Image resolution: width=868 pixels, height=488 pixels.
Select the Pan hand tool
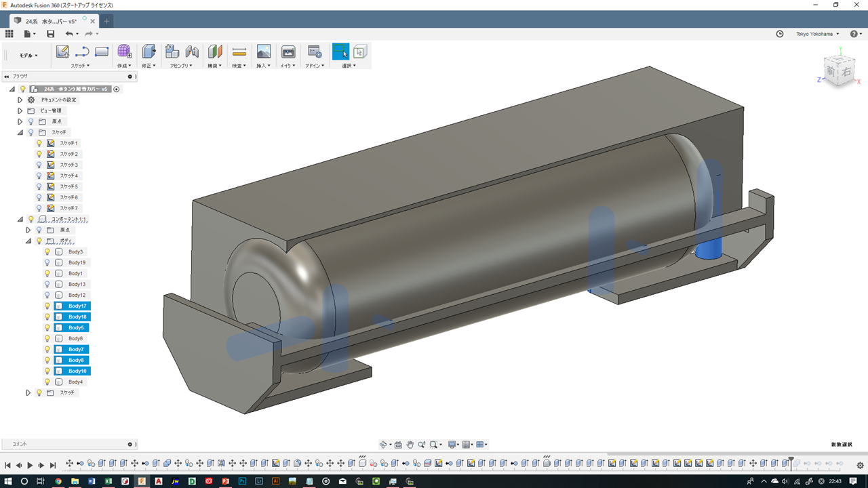point(410,445)
